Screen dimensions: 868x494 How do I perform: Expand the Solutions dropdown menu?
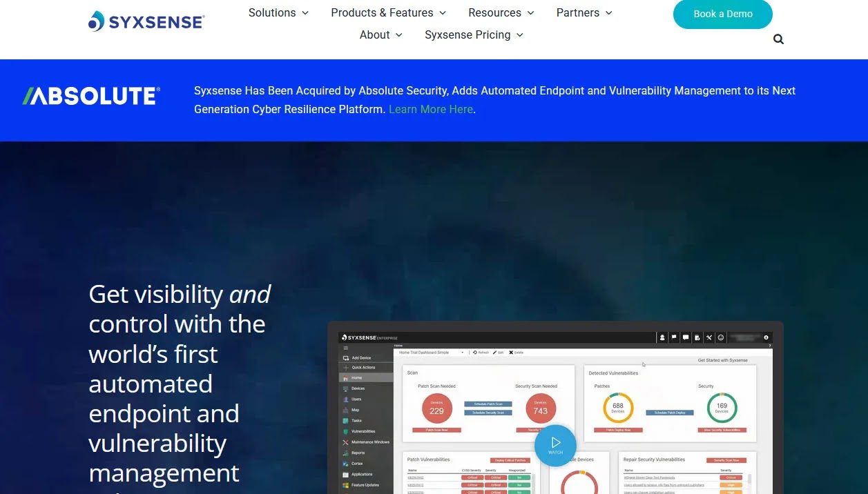tap(279, 12)
